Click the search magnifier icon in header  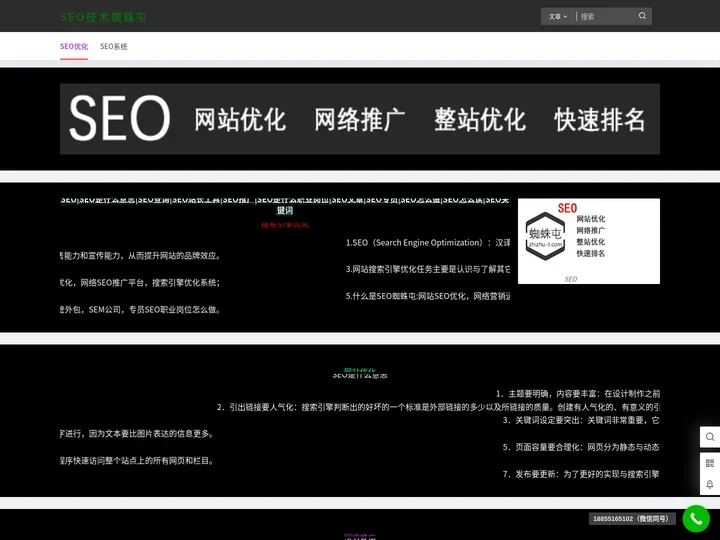point(642,16)
